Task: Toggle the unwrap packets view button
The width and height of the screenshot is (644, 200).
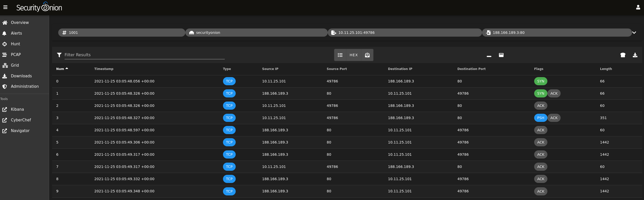Action: (x=367, y=55)
